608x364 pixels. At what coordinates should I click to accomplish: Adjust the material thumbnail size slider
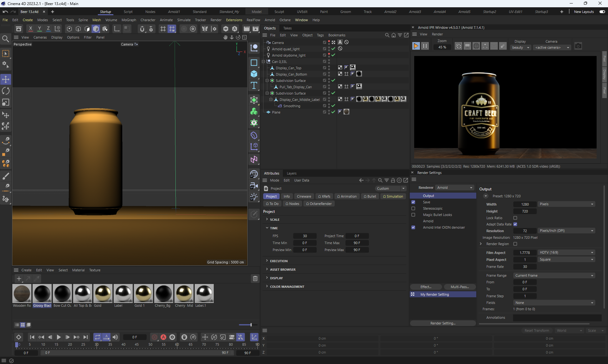pyautogui.click(x=251, y=325)
